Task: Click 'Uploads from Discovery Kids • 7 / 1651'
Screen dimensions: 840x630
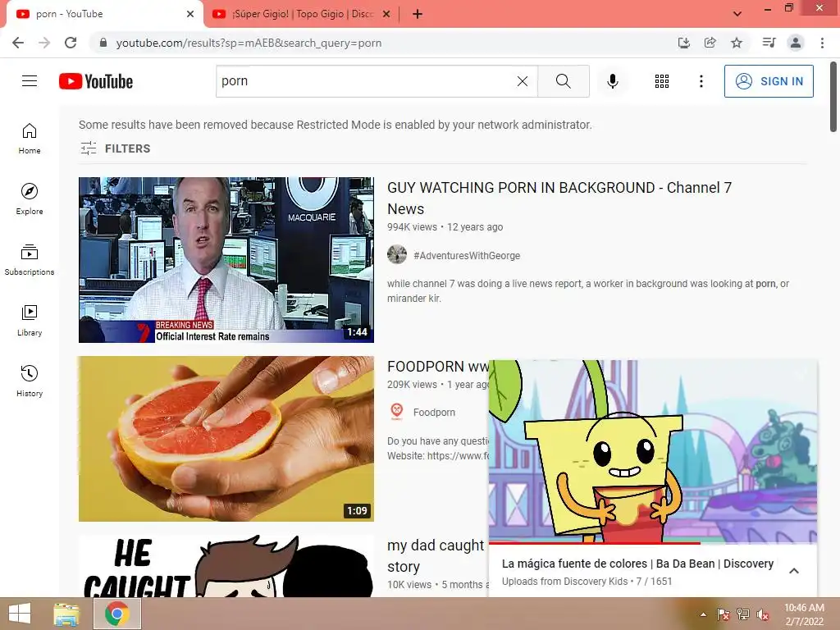Action: coord(587,582)
